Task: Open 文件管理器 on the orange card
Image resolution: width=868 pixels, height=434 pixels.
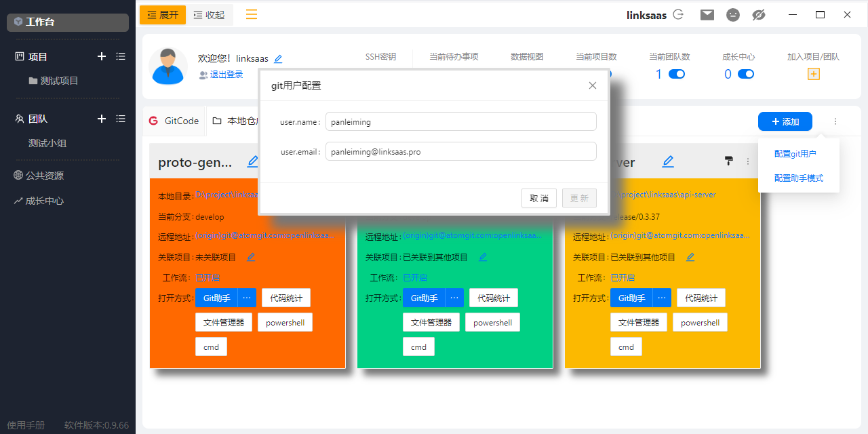Action: coord(224,322)
